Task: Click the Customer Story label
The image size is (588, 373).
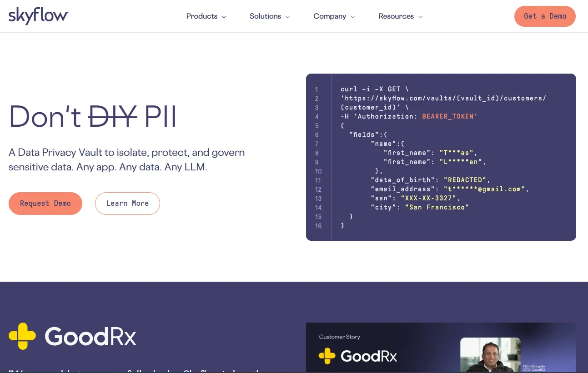Action: (x=339, y=337)
